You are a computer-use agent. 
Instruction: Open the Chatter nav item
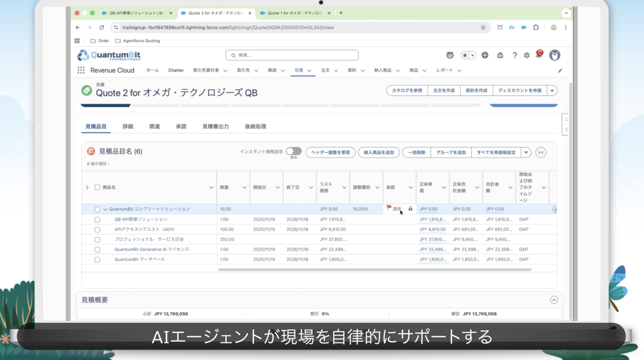click(176, 70)
